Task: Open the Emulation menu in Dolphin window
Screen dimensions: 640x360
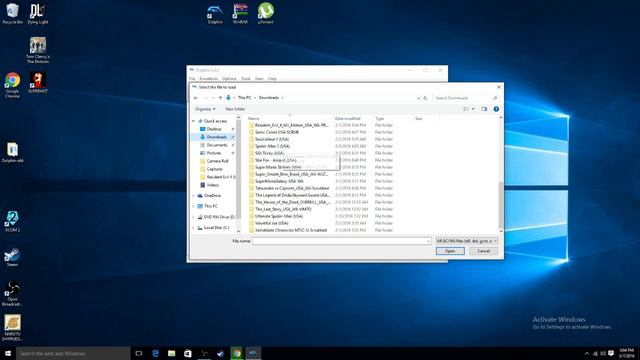Action: (x=209, y=79)
